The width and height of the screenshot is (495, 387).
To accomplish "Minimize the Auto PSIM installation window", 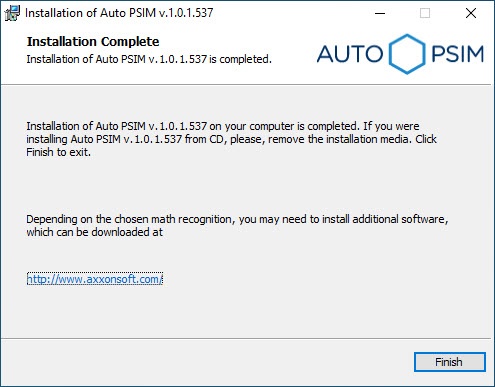I will [x=380, y=13].
